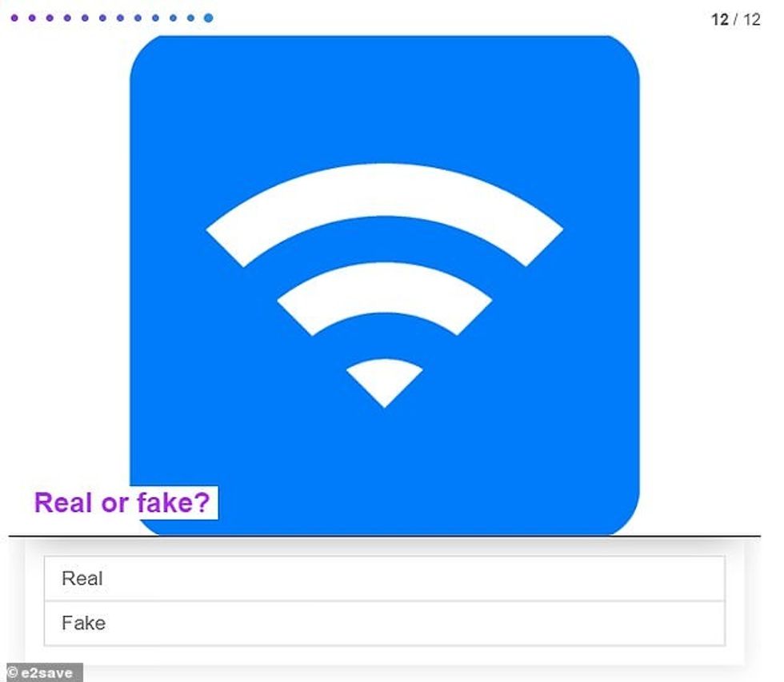Click the larger blue current-question dot

coord(209,18)
